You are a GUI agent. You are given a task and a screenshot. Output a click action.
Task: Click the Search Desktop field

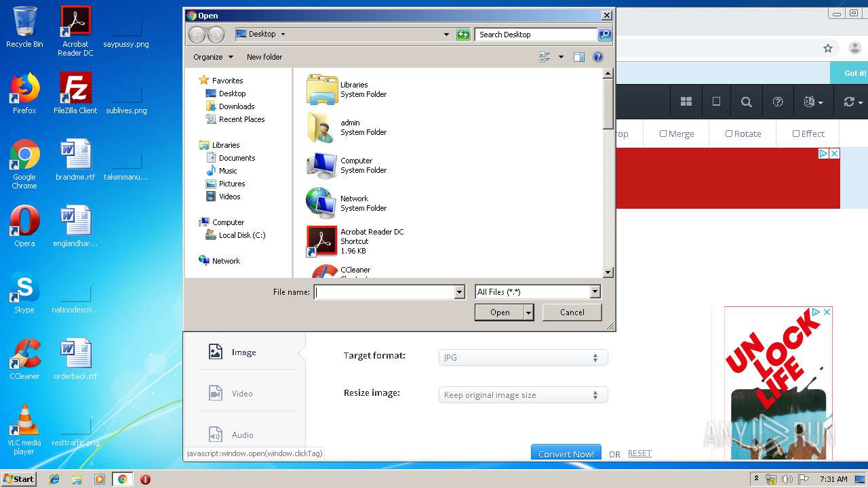(536, 35)
